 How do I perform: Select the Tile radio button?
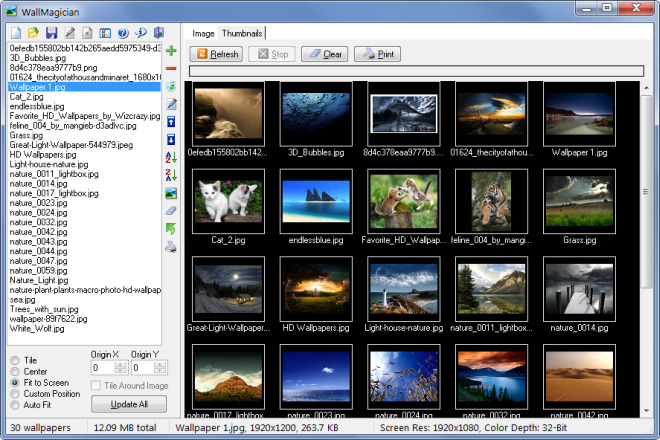point(13,360)
